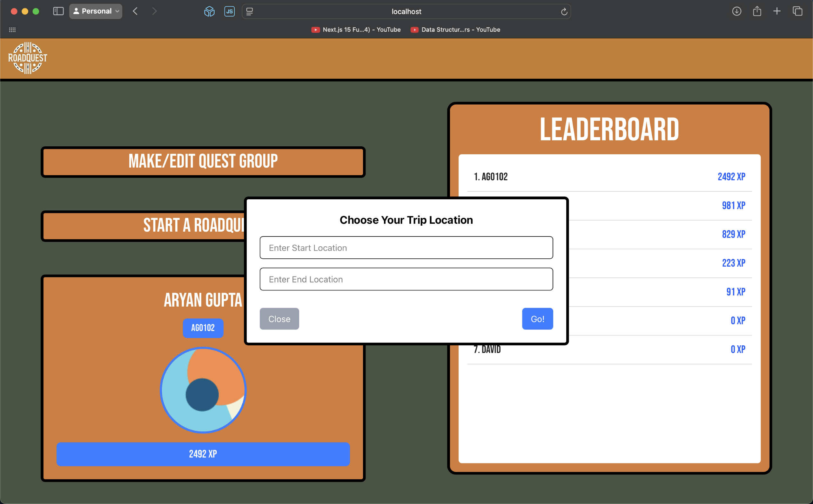Click the reload page icon
The height and width of the screenshot is (504, 813).
pyautogui.click(x=564, y=12)
